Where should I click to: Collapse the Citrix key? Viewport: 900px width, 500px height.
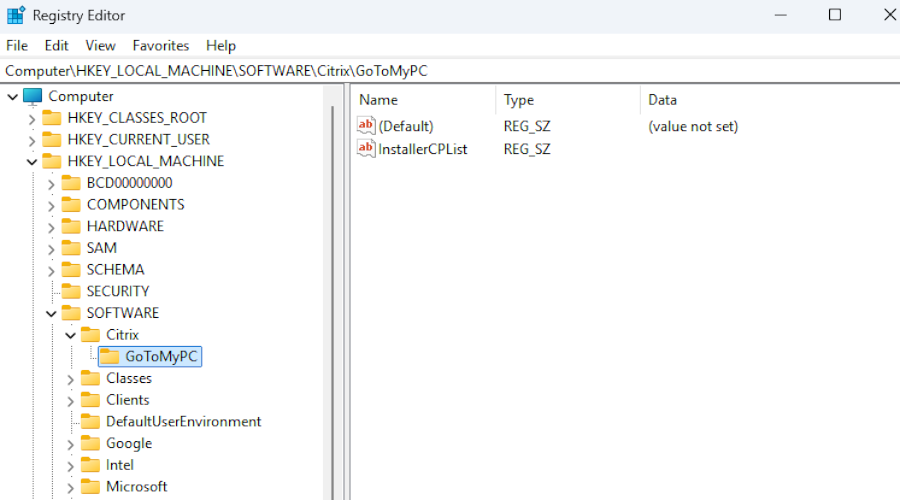pos(70,335)
